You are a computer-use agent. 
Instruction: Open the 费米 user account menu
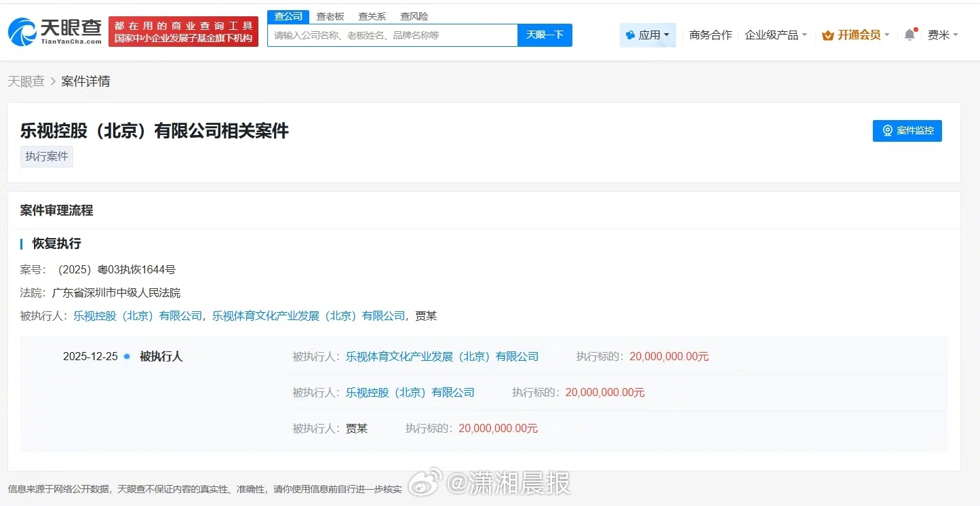[x=943, y=35]
